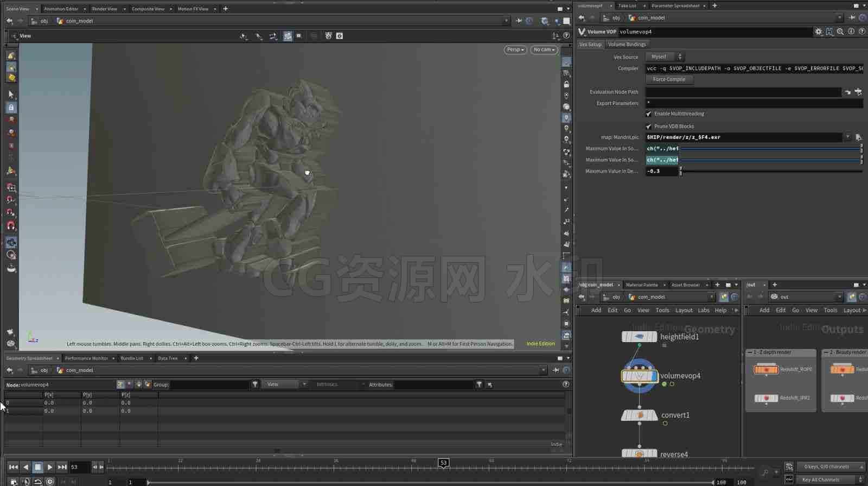Select the arrow Select tool in viewport toolbar
868x486 pixels.
[11, 94]
